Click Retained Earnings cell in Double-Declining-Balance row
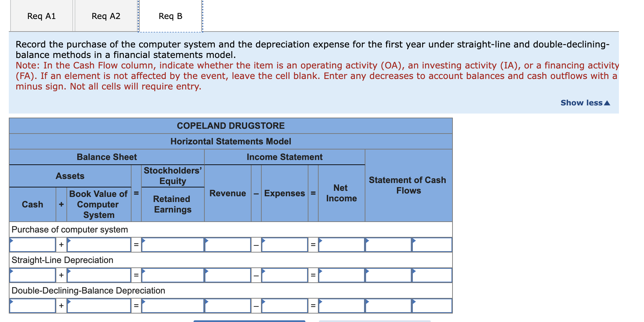 [173, 306]
